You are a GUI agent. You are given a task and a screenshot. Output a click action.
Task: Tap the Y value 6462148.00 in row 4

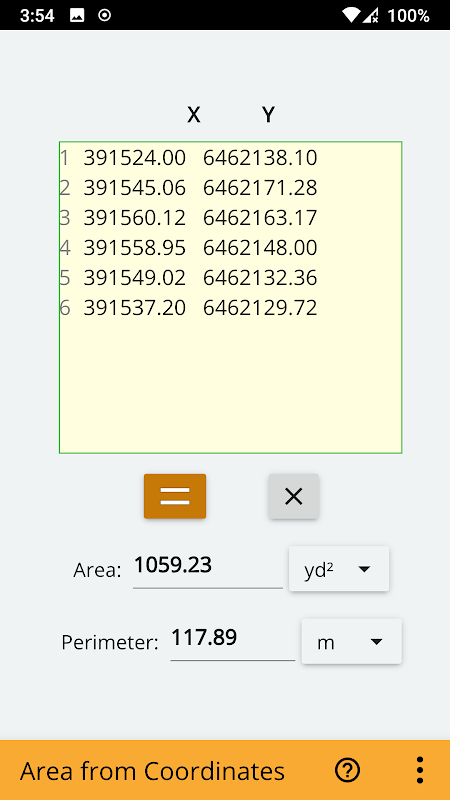pyautogui.click(x=260, y=248)
